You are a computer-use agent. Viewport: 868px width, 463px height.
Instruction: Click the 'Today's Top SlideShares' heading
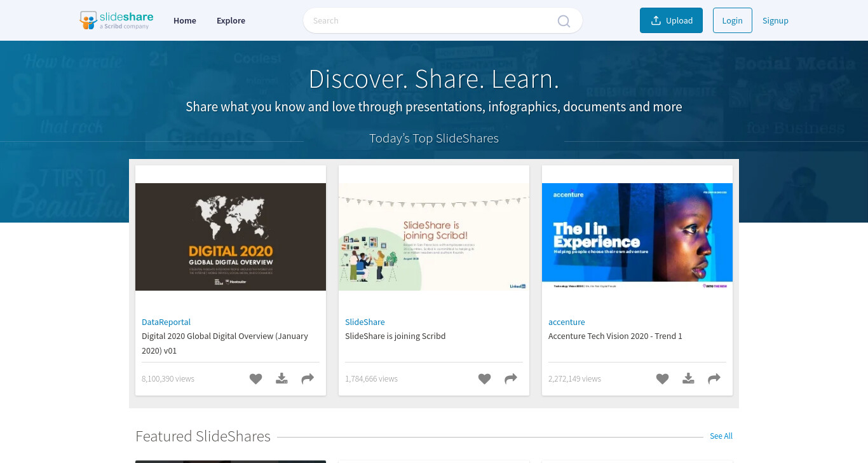[434, 138]
